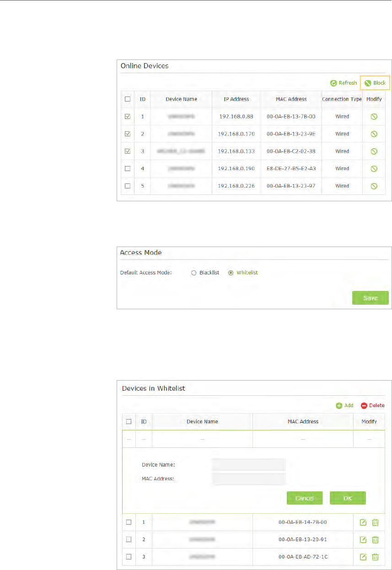
Task: Click MAC address 00-0A-EB-13-7B-00
Action: click(291, 117)
